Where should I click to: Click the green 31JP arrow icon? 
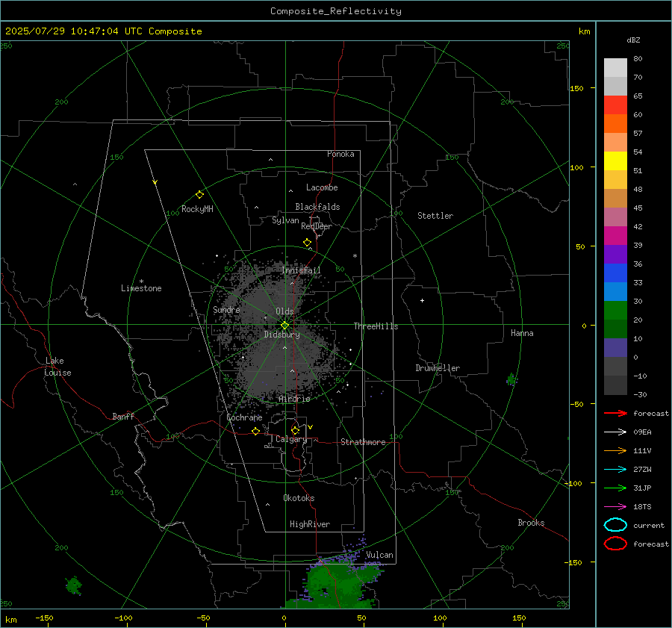tap(615, 488)
